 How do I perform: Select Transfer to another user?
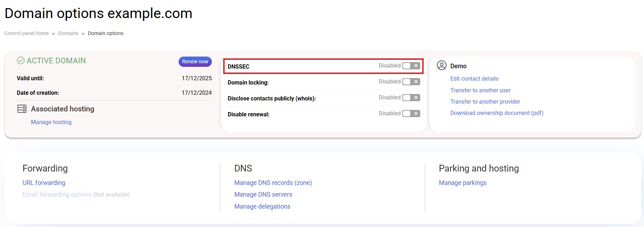480,90
